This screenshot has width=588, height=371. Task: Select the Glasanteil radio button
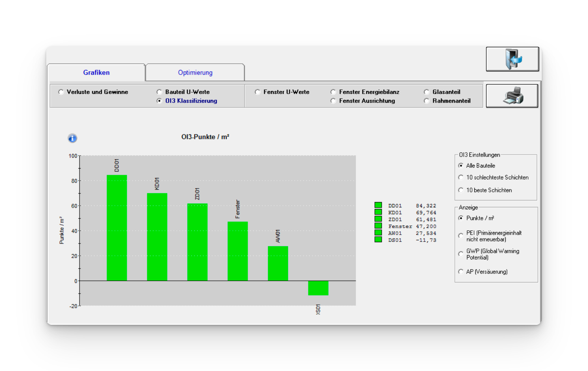pyautogui.click(x=427, y=92)
